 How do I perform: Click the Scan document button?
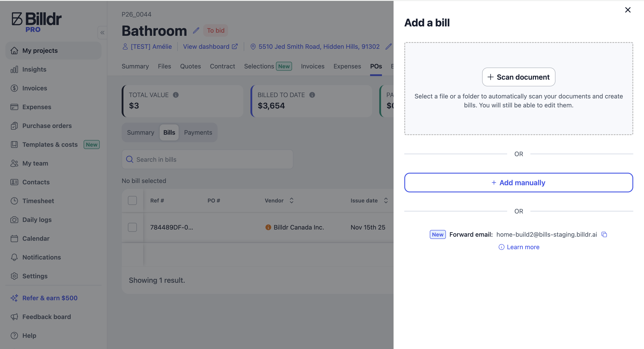(x=519, y=77)
